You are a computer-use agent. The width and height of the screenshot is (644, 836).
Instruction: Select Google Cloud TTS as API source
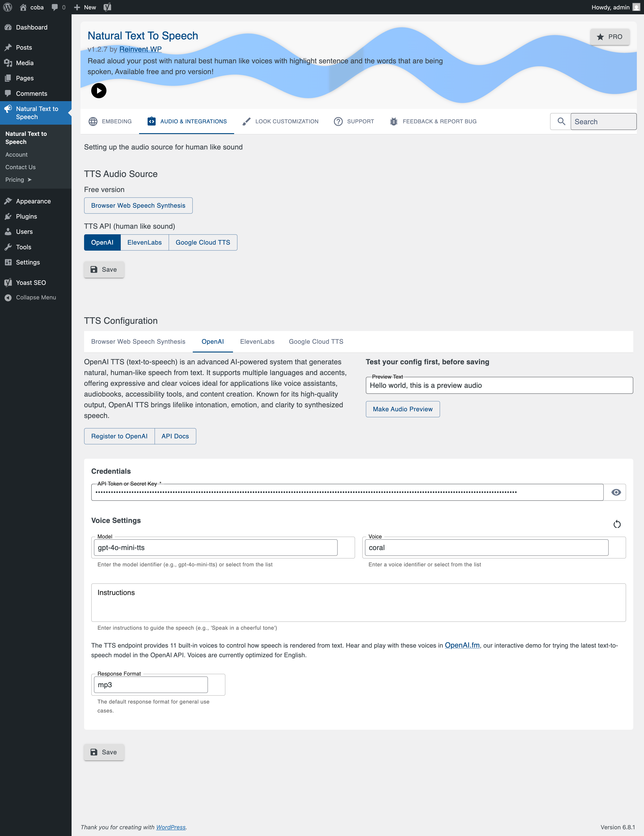pos(203,242)
